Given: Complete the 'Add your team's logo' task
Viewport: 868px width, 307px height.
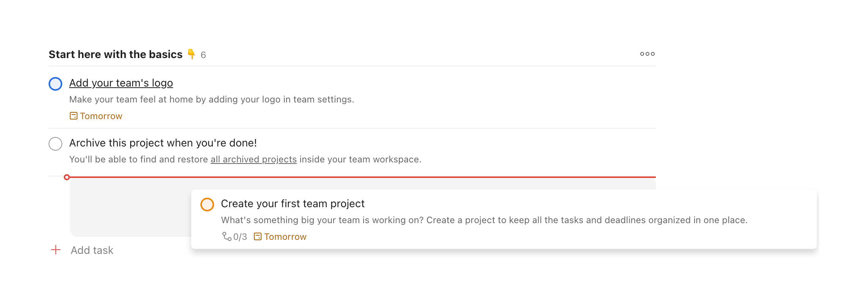Looking at the screenshot, I should (55, 84).
